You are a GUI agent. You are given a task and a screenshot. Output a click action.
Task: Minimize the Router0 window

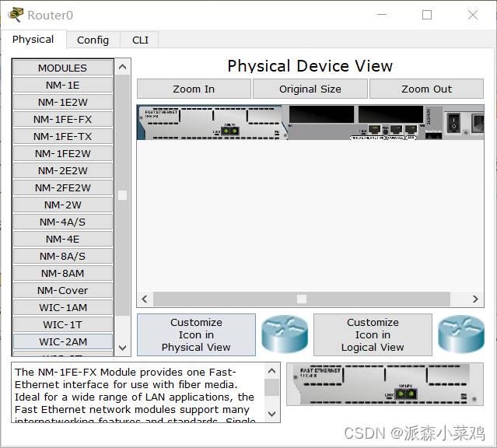tap(382, 15)
